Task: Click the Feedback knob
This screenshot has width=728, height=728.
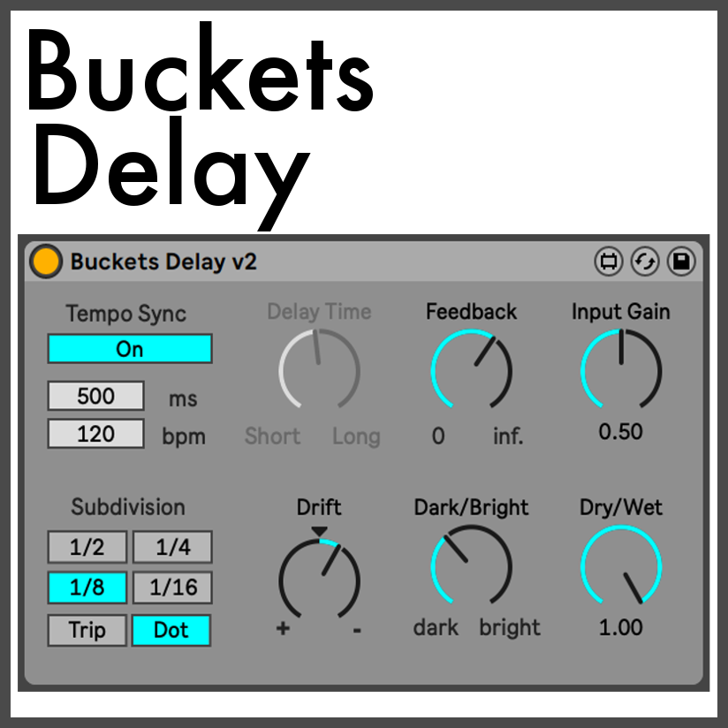Action: point(471,370)
